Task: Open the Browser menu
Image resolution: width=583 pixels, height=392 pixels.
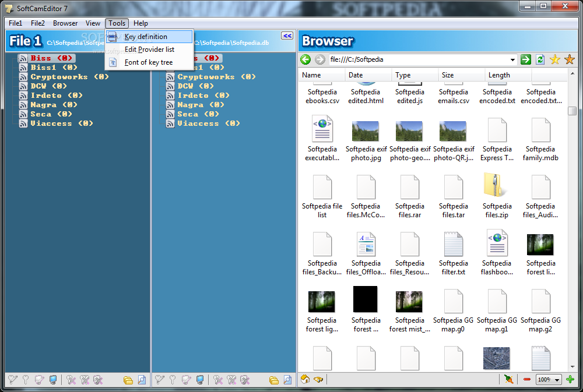Action: 65,23
